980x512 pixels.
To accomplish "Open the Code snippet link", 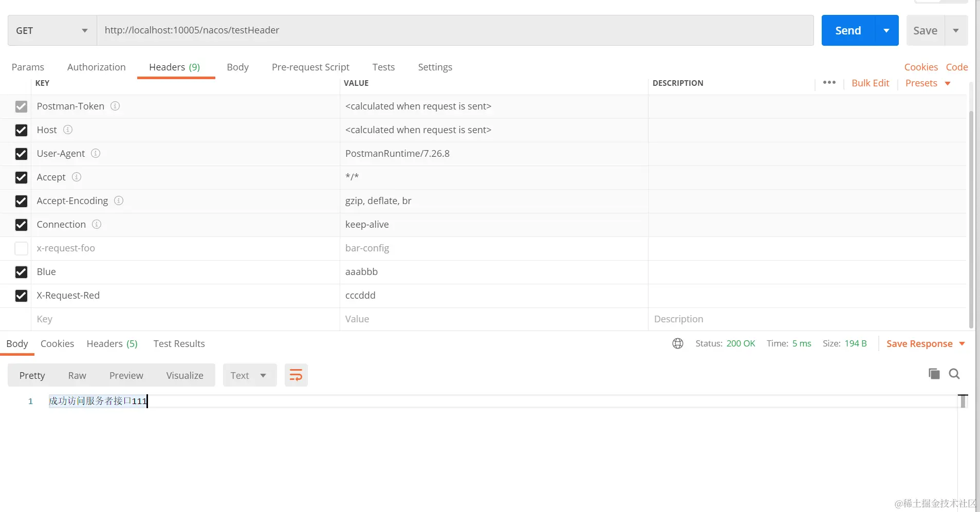I will [957, 67].
